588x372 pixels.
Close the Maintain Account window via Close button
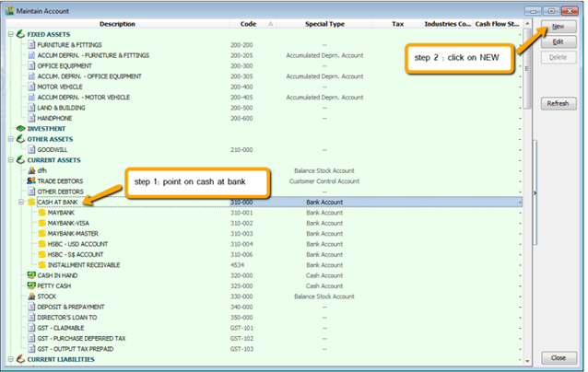coord(558,357)
